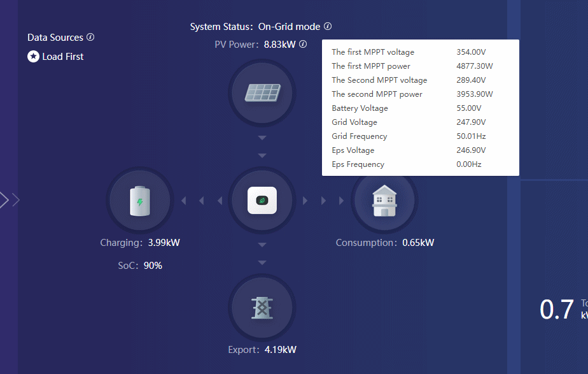The image size is (588, 374).
Task: Click the PV Power 8.83kW value
Action: coord(279,45)
